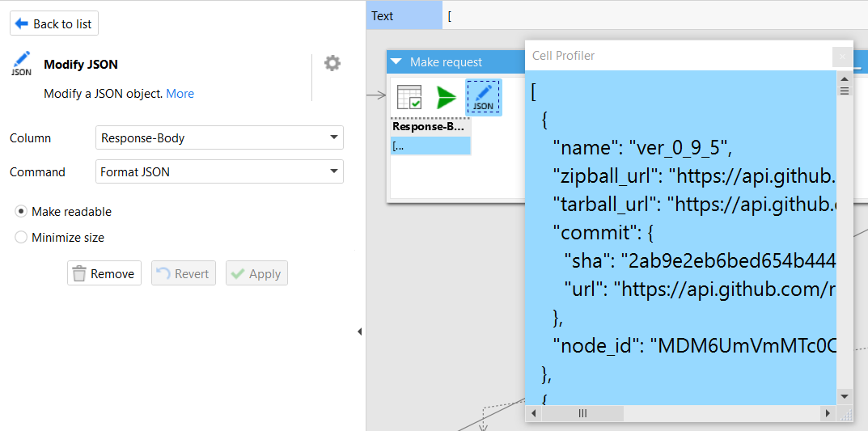Viewport: 868px width, 431px height.
Task: Go back using Back to list button
Action: [54, 24]
